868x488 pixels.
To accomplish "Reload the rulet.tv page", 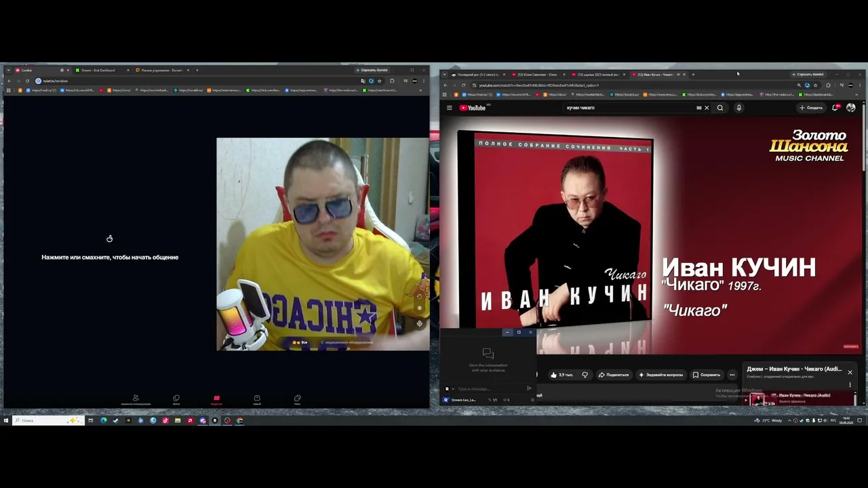I will click(x=28, y=81).
